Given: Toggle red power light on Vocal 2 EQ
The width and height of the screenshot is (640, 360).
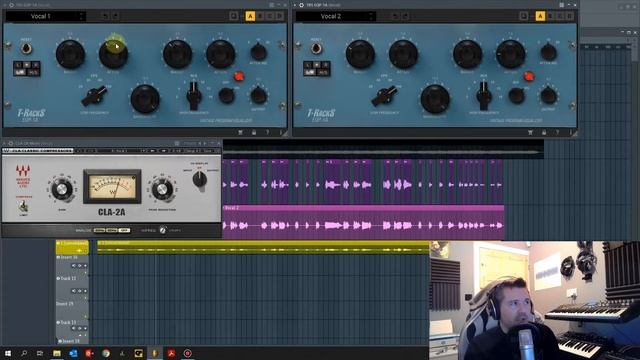Looking at the screenshot, I should [x=529, y=76].
